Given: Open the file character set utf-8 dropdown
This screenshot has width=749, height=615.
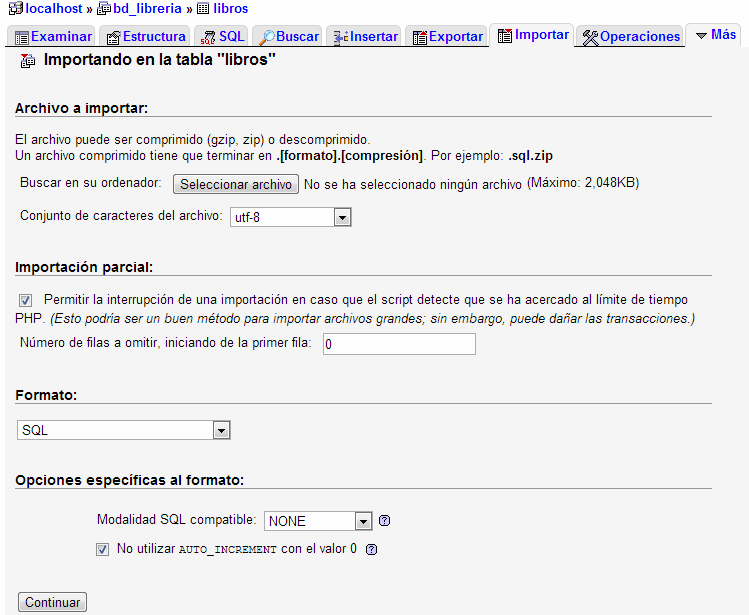Looking at the screenshot, I should [291, 217].
